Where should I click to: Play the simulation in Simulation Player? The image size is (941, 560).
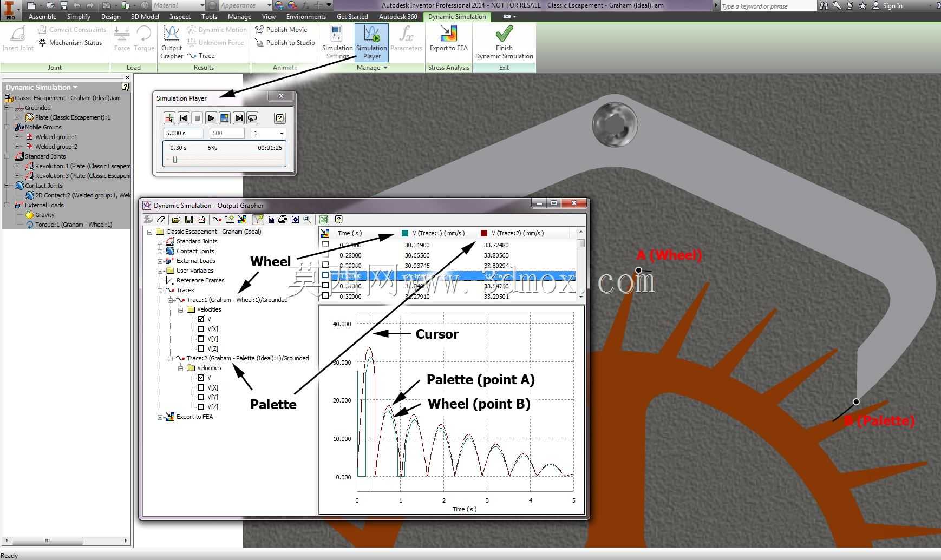(x=211, y=118)
